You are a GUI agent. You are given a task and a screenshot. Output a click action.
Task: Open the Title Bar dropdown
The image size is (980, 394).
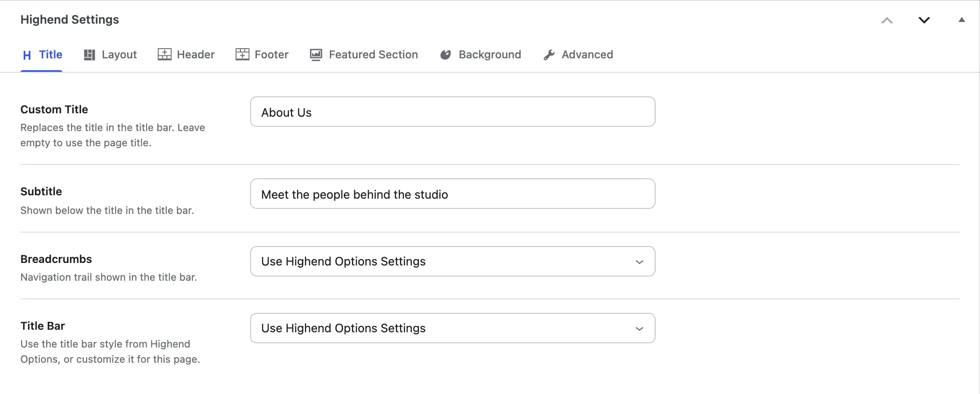[x=453, y=328]
